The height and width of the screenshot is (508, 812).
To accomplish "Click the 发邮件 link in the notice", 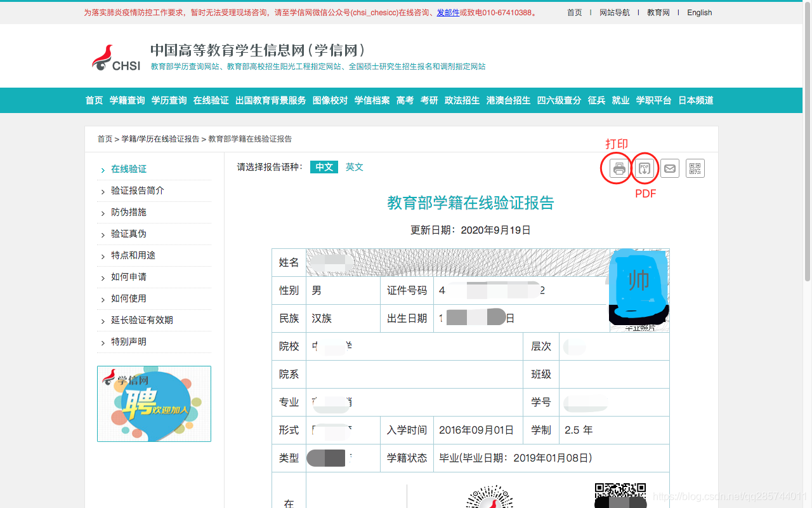I will [x=448, y=13].
